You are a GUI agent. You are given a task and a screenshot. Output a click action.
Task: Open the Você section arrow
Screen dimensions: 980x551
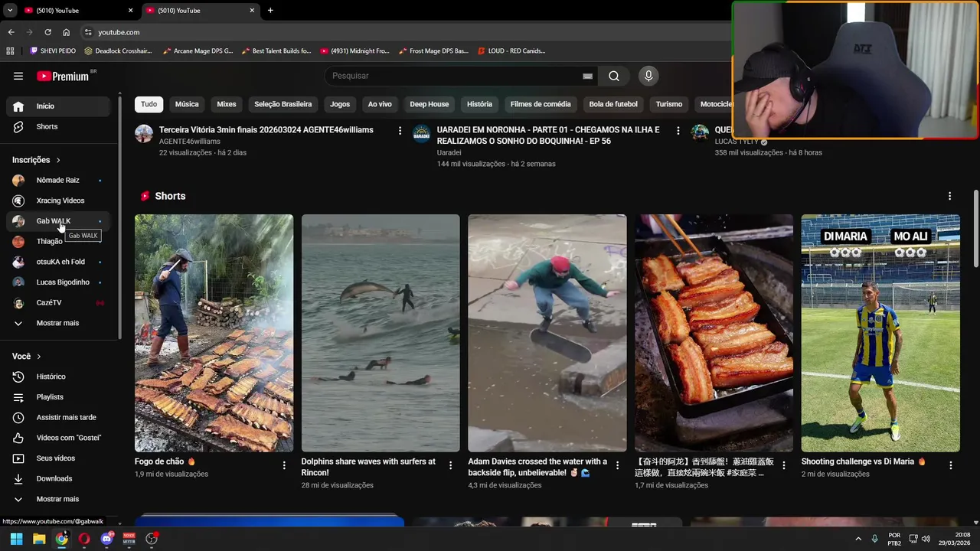39,357
